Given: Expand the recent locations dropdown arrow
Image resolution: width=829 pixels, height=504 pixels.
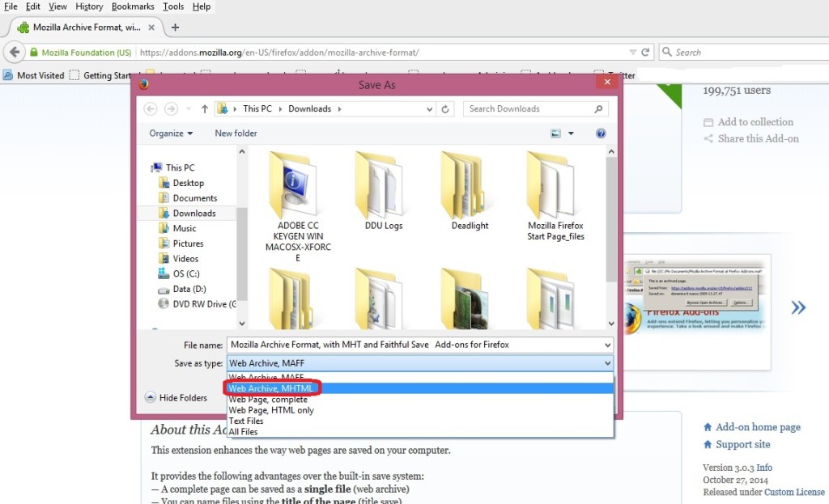Looking at the screenshot, I should [188, 109].
